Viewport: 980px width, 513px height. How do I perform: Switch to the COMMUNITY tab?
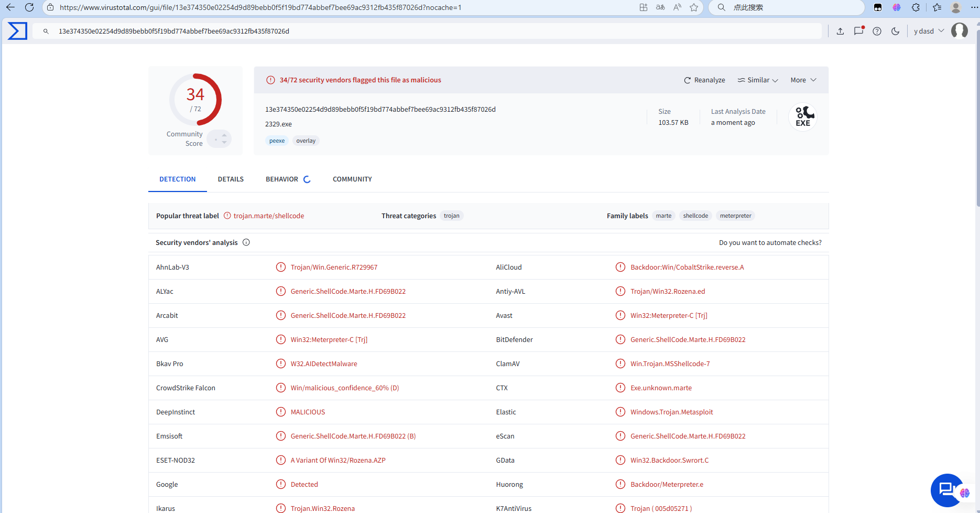coord(352,179)
